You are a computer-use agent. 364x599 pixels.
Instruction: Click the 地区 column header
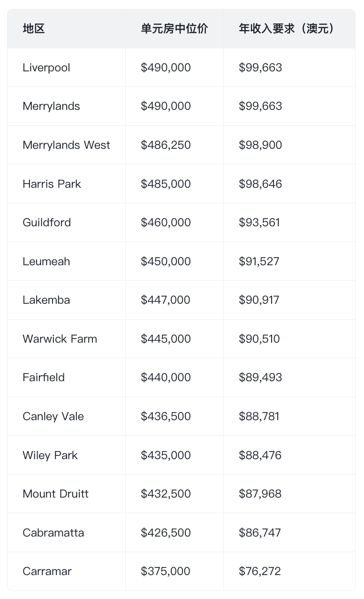(x=34, y=29)
